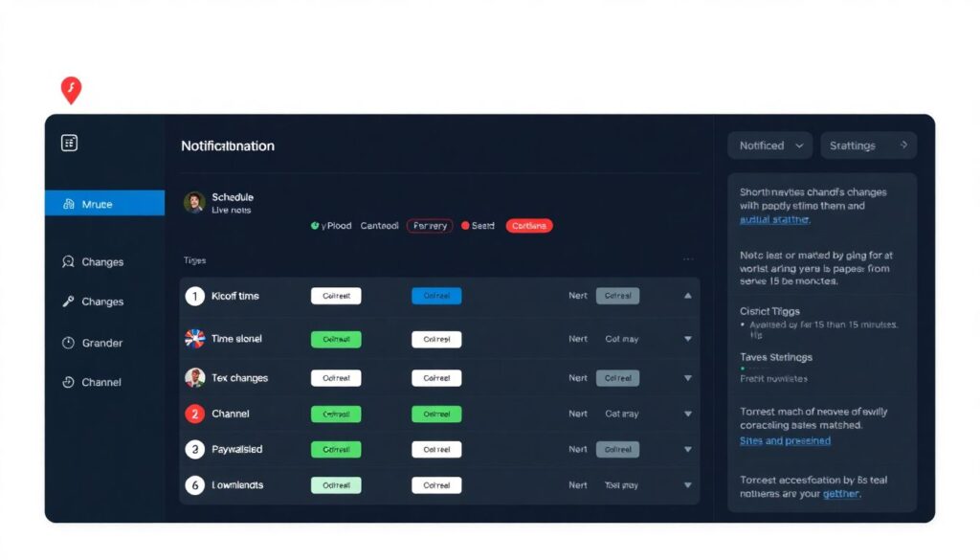Open the Channel item in sidebar
Screen dimensions: 980x560
point(100,382)
